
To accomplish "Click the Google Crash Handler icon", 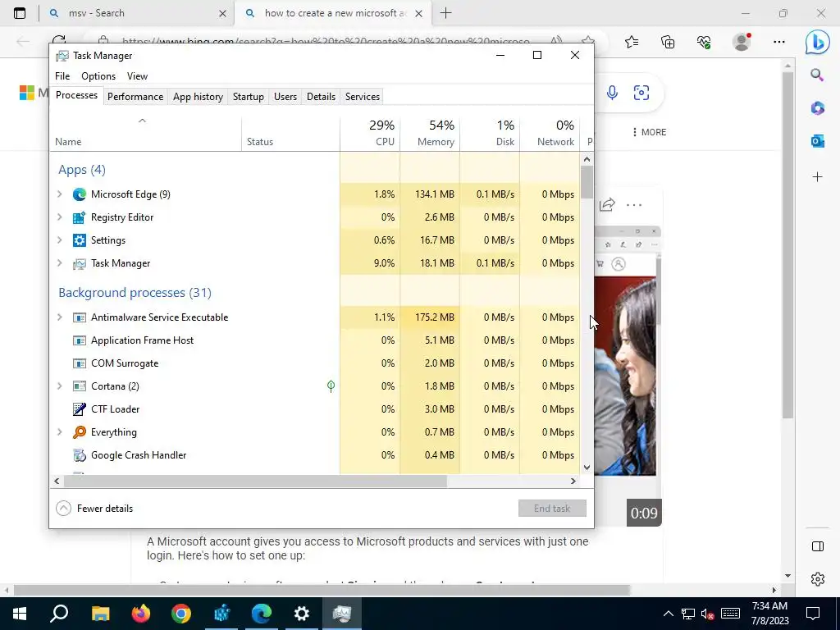I will click(x=80, y=455).
